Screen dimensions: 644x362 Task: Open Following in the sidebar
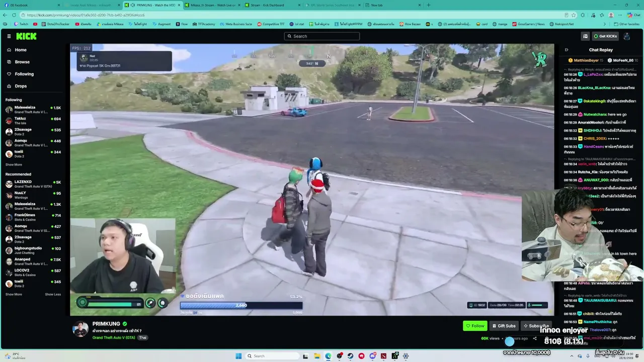click(24, 74)
